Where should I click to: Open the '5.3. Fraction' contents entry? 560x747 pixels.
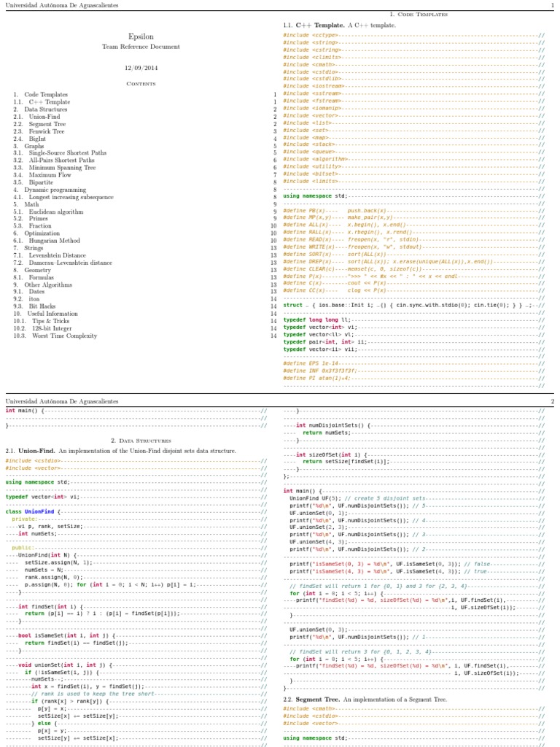32,226
